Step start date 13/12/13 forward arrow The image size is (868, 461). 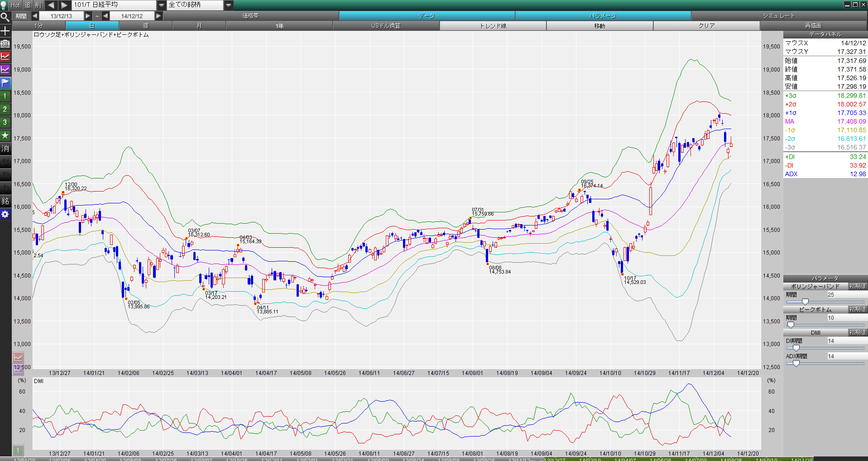pos(88,16)
